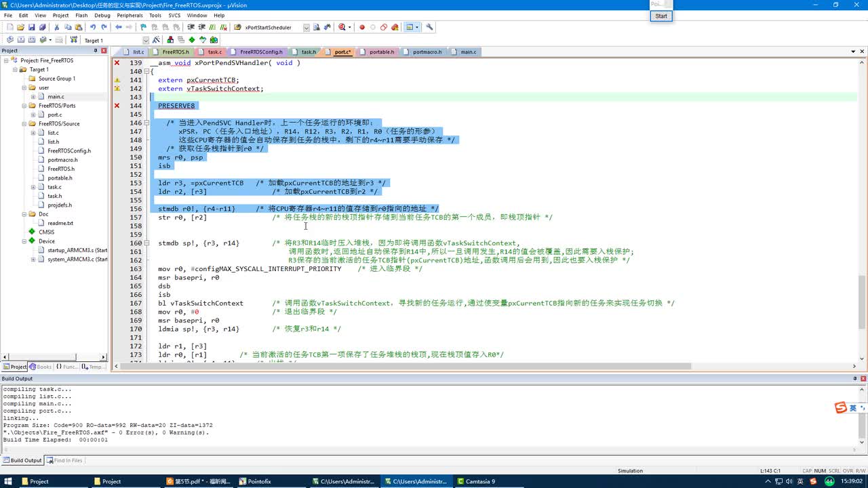Download code to flash (LOAD icon)
This screenshot has width=868, height=488.
pyautogui.click(x=73, y=40)
